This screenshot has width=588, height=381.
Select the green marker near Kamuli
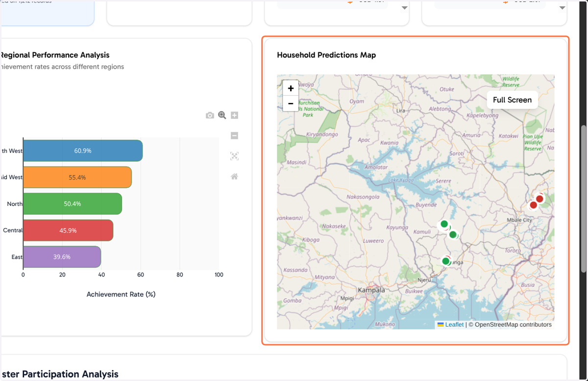coord(444,224)
